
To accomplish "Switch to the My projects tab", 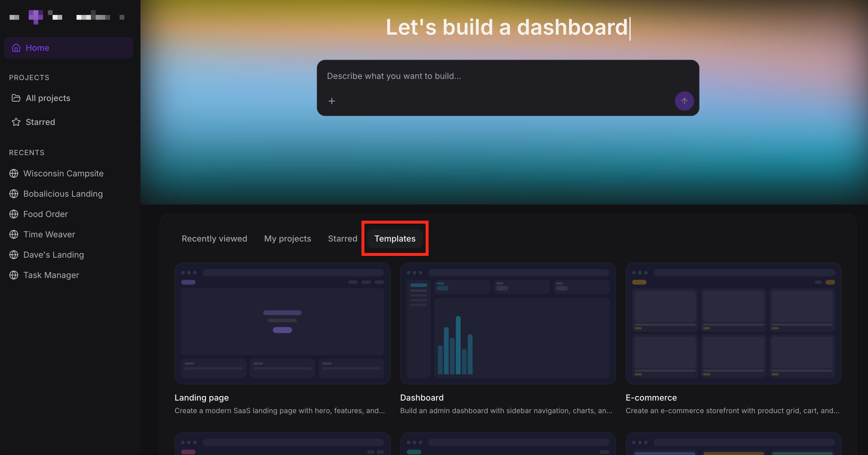I will tap(288, 239).
